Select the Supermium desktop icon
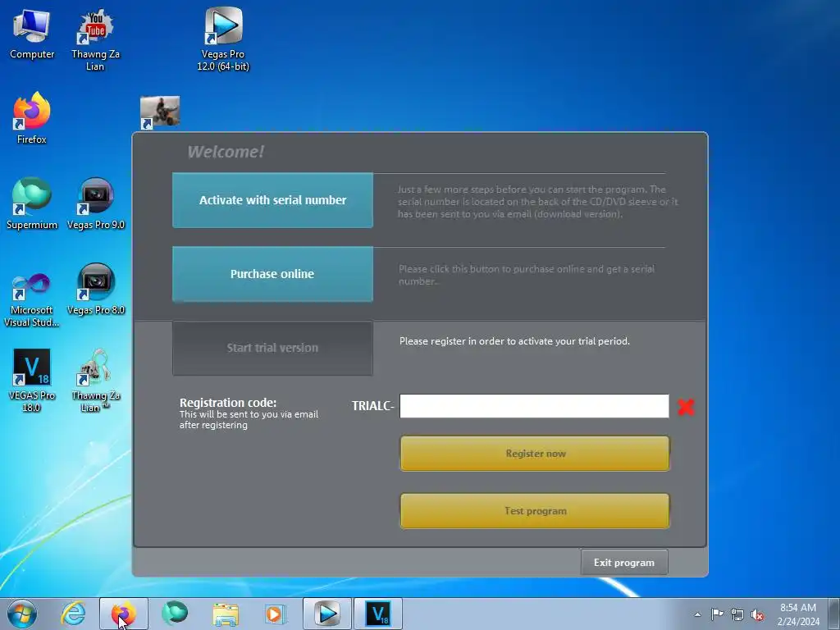Screen dimensions: 840x630 [x=32, y=203]
